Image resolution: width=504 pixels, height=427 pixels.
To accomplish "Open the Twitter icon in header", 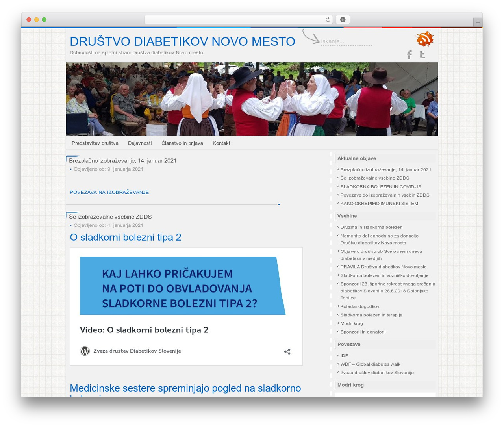I will 422,54.
